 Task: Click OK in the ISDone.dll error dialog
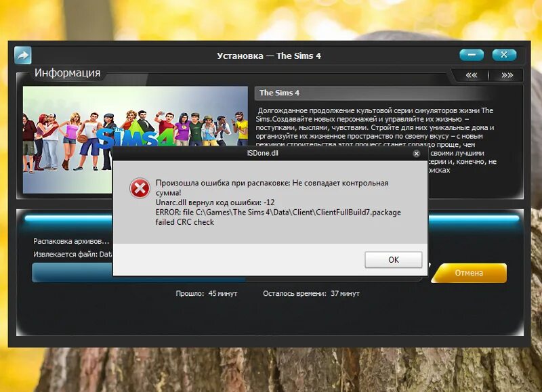(x=394, y=260)
